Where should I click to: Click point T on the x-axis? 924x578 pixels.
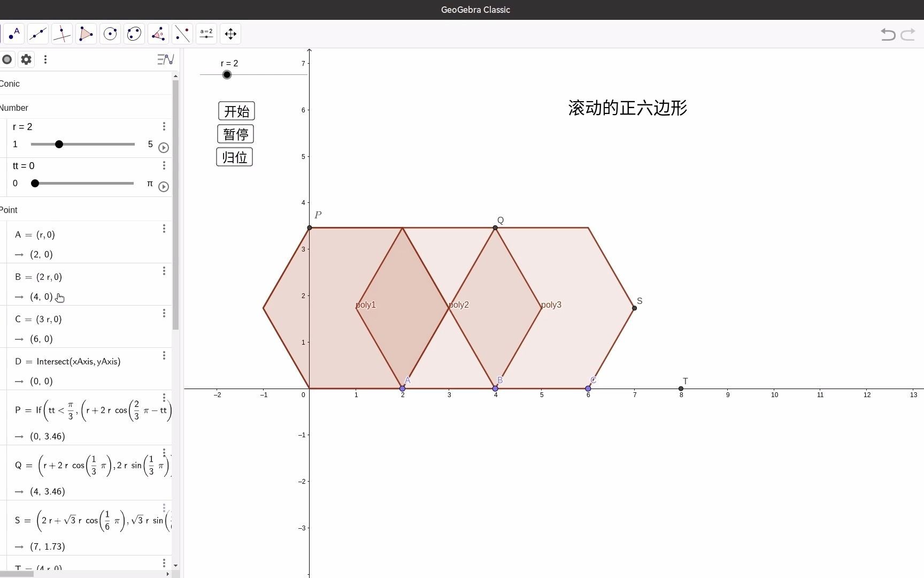(x=681, y=389)
